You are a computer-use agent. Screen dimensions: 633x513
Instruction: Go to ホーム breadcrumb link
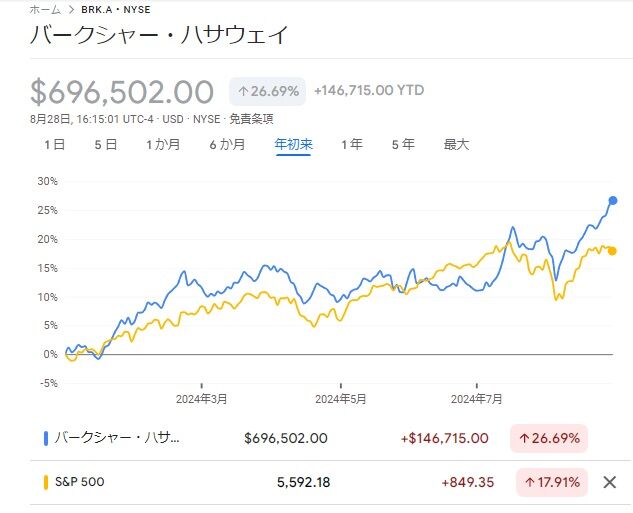pos(44,9)
